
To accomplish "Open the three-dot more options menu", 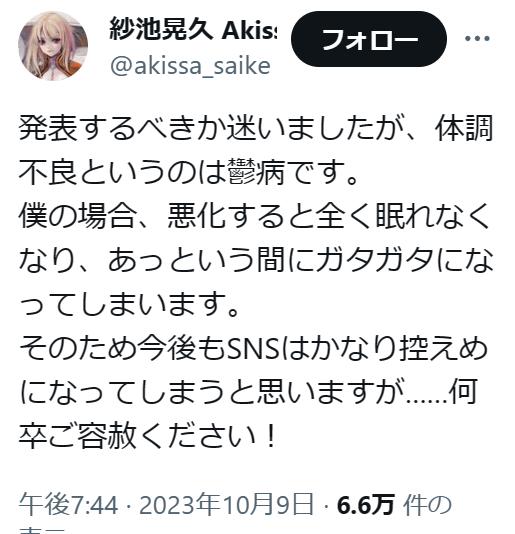I will pyautogui.click(x=477, y=38).
